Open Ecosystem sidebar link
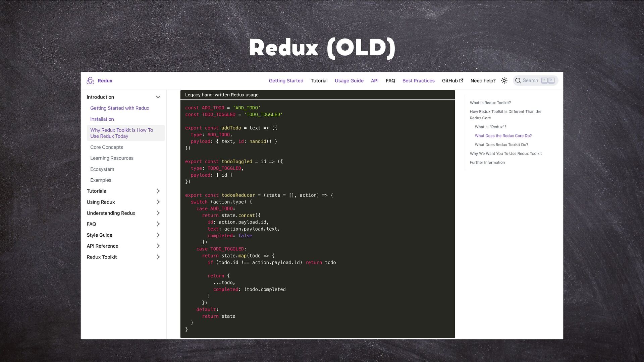644x362 pixels. [x=102, y=169]
